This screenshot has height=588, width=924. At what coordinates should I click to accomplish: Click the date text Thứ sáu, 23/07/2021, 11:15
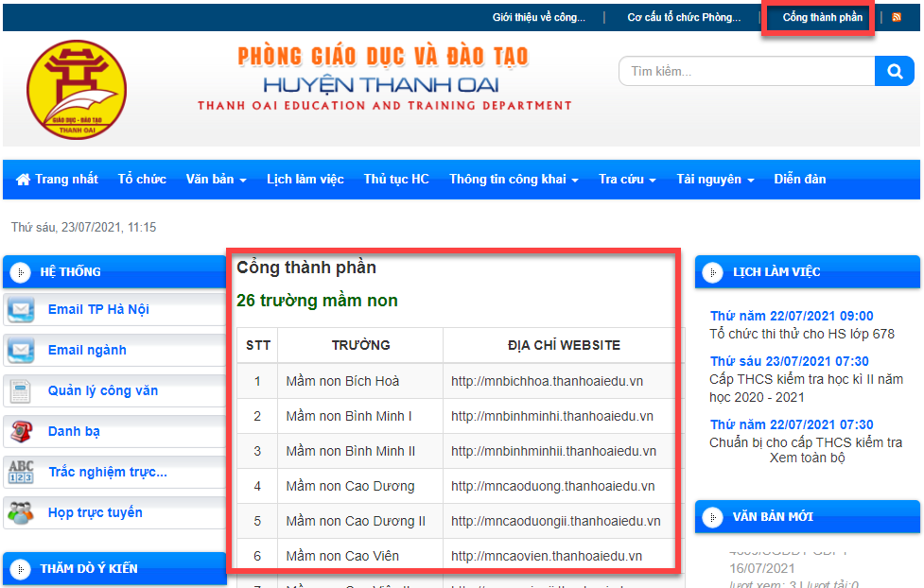pyautogui.click(x=83, y=228)
